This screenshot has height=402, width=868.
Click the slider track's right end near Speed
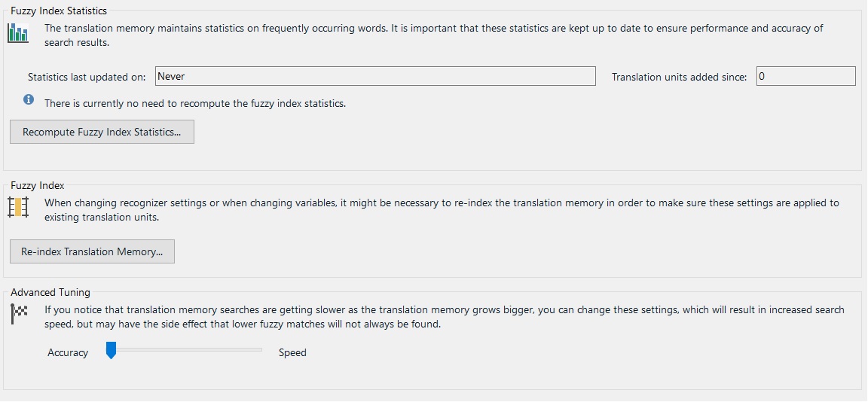coord(258,349)
